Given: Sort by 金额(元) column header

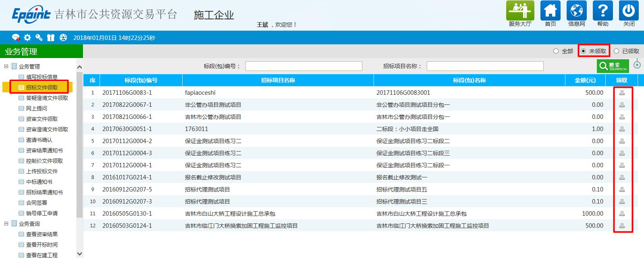Looking at the screenshot, I should point(585,80).
